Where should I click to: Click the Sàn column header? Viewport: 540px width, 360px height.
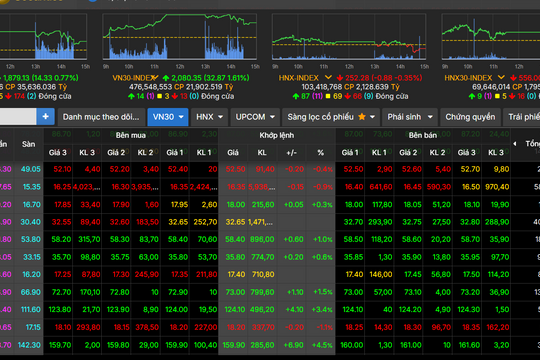29,144
